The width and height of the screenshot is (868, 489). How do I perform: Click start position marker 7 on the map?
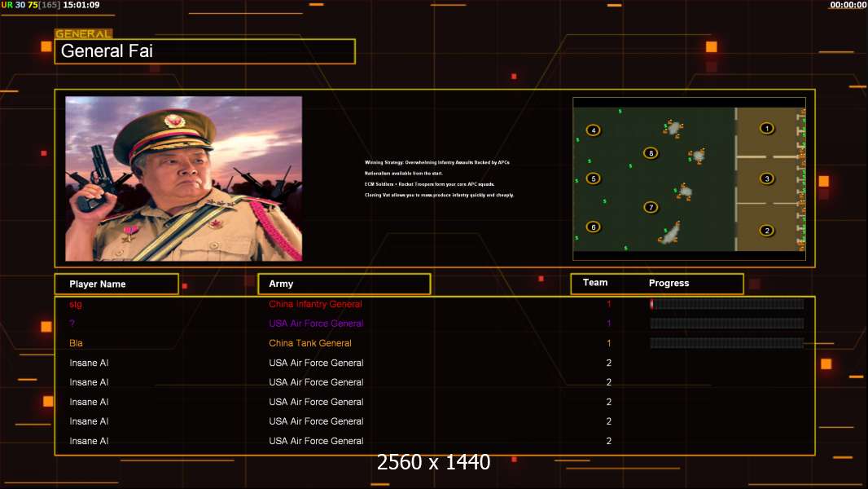coord(650,207)
